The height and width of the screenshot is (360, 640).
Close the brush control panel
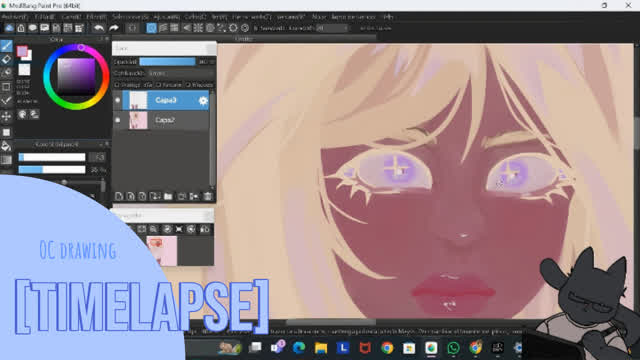point(107,144)
